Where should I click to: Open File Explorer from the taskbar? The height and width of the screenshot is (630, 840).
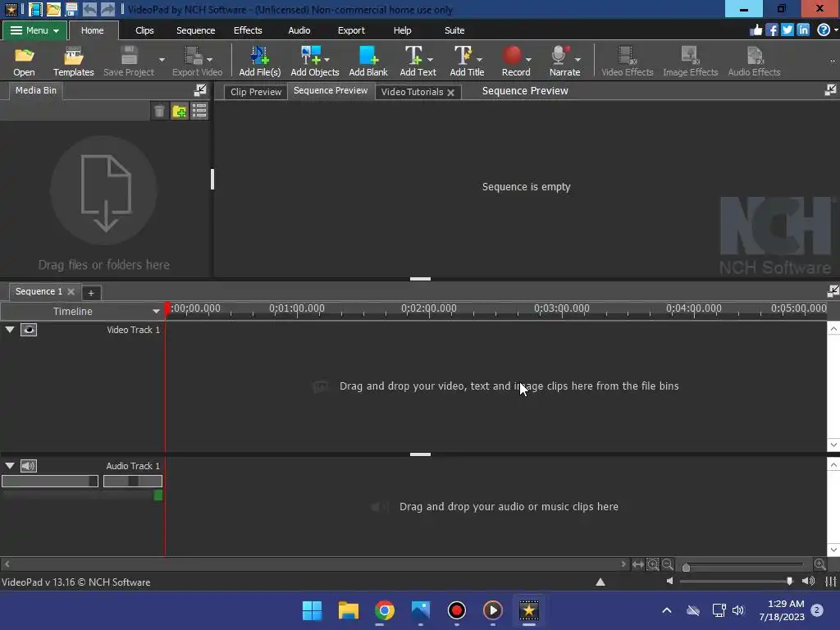(348, 610)
